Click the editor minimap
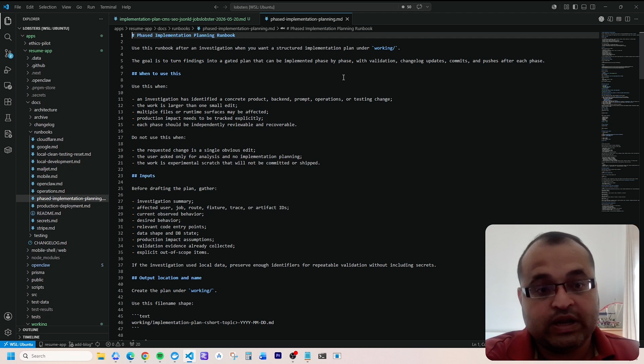 tap(620, 122)
